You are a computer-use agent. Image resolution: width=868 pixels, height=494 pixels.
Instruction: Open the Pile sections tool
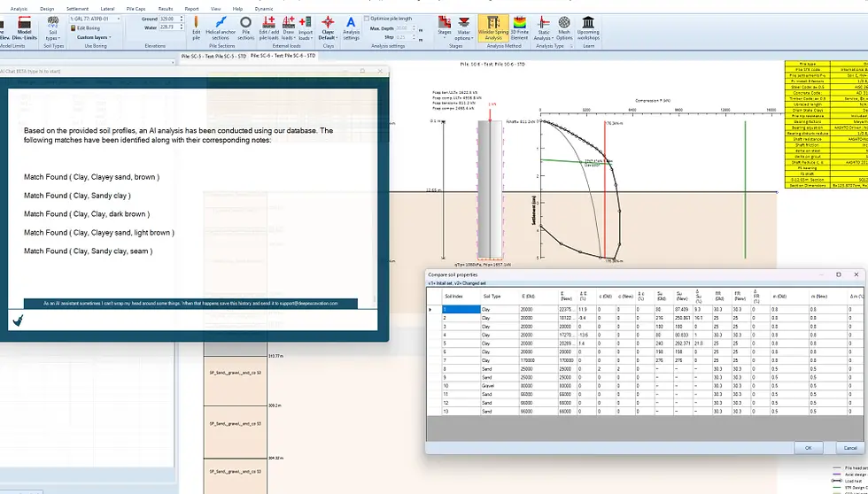[246, 28]
